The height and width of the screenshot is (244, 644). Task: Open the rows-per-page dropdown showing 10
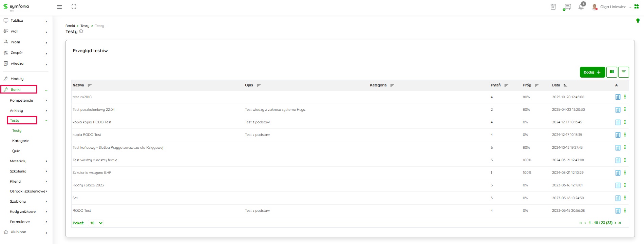click(x=96, y=223)
